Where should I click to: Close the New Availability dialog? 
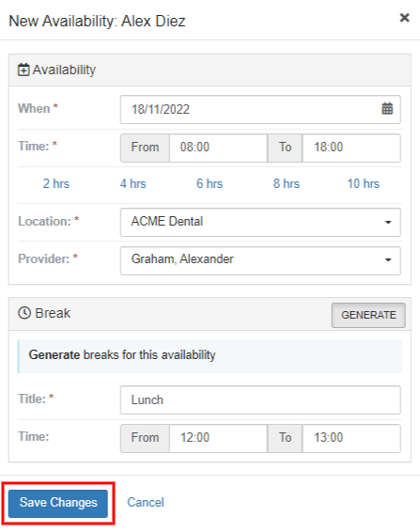coord(404,18)
